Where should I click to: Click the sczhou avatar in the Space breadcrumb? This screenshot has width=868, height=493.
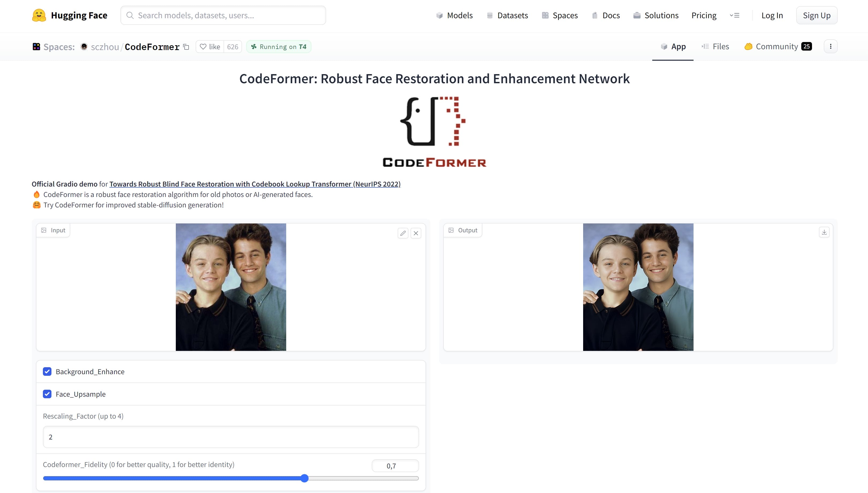tap(83, 47)
